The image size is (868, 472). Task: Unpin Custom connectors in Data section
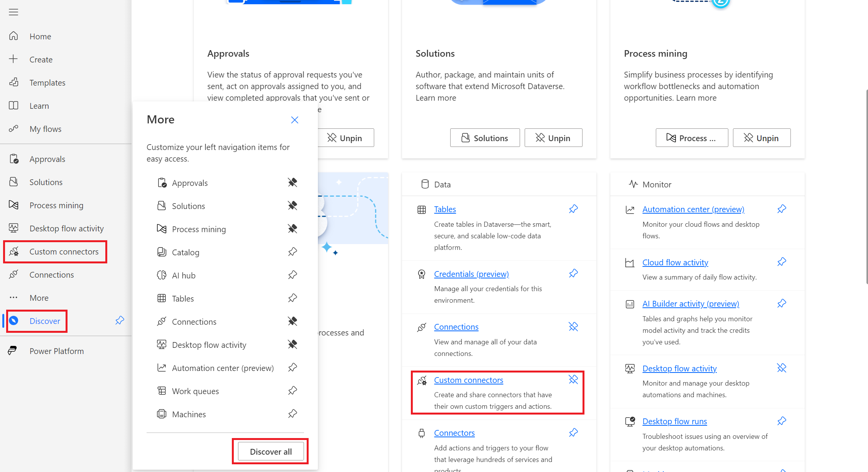click(x=573, y=380)
